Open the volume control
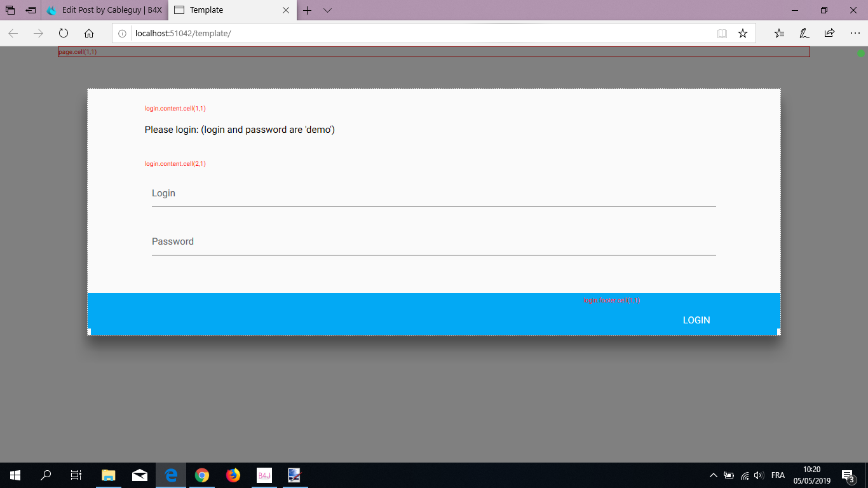Viewport: 868px width, 488px height. click(759, 475)
